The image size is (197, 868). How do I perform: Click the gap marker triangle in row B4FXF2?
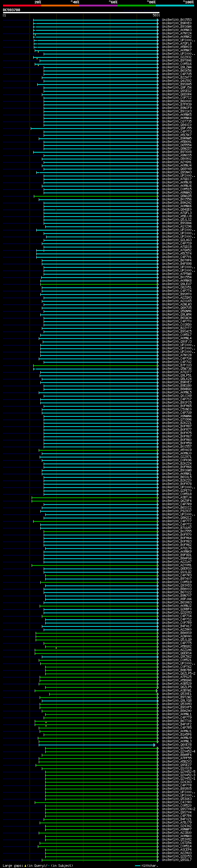tap(46, 725)
